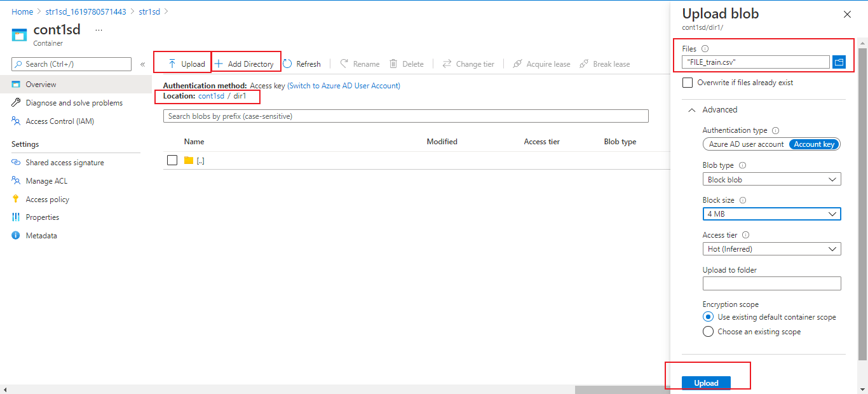This screenshot has width=868, height=394.
Task: Select Choose an existing scope
Action: [x=708, y=331]
